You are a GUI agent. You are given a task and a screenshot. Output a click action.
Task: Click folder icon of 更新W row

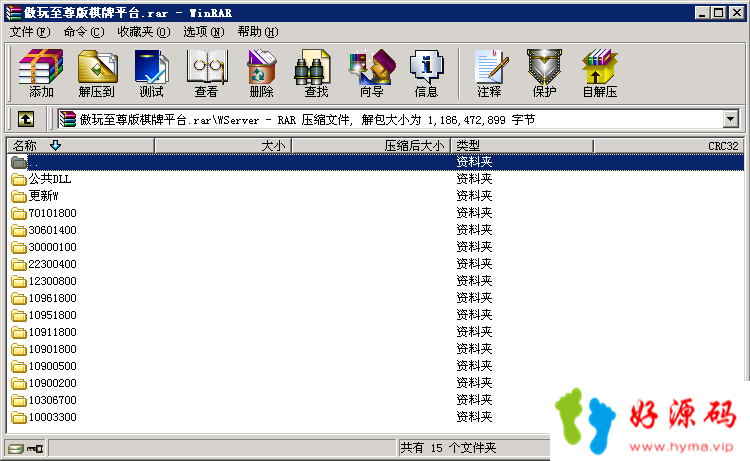(19, 196)
